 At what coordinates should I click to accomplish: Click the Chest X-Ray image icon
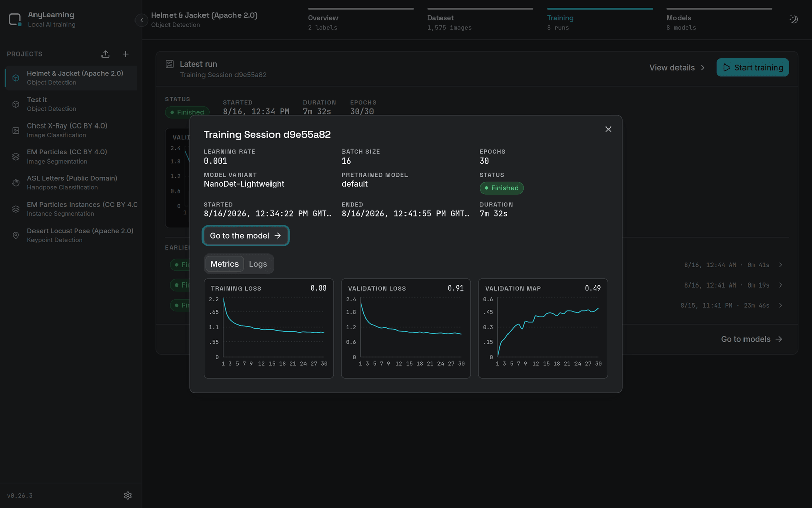coord(16,131)
